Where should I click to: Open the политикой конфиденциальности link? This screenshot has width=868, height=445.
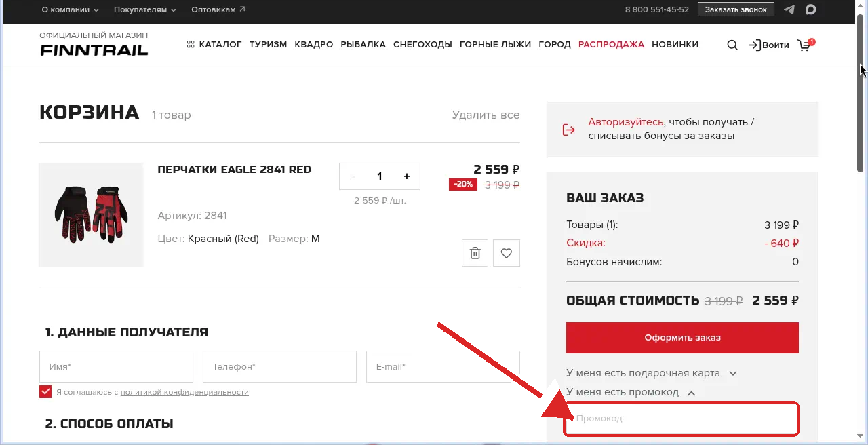coord(184,392)
